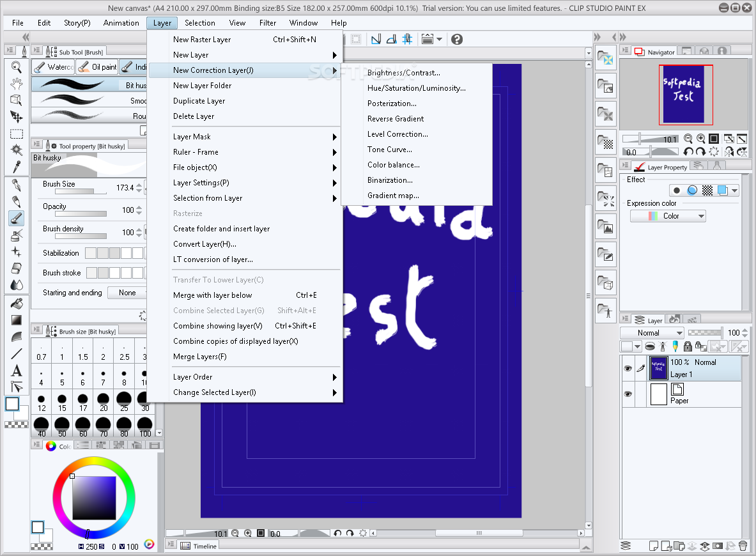Click Convert Layer(H) entry
Image resolution: width=756 pixels, height=556 pixels.
click(245, 244)
